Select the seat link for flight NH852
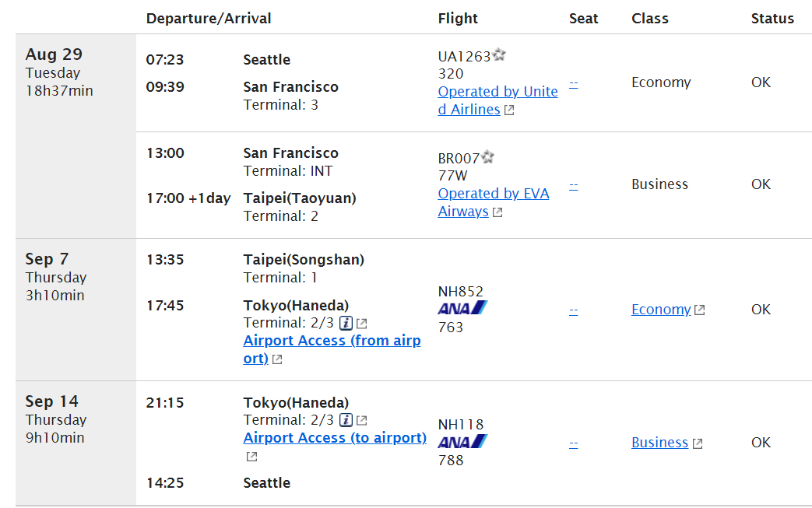Screen dimensions: 812x508 tap(573, 311)
